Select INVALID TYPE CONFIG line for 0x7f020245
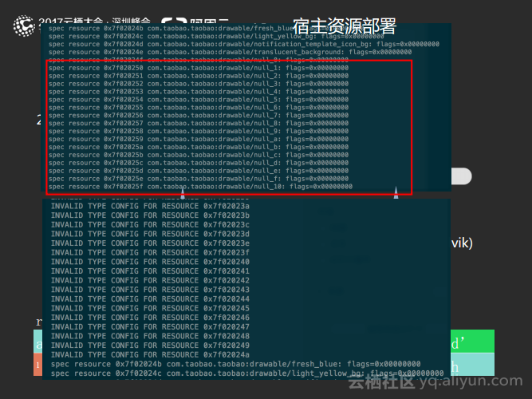Image resolution: width=532 pixels, height=399 pixels. pyautogui.click(x=150, y=308)
